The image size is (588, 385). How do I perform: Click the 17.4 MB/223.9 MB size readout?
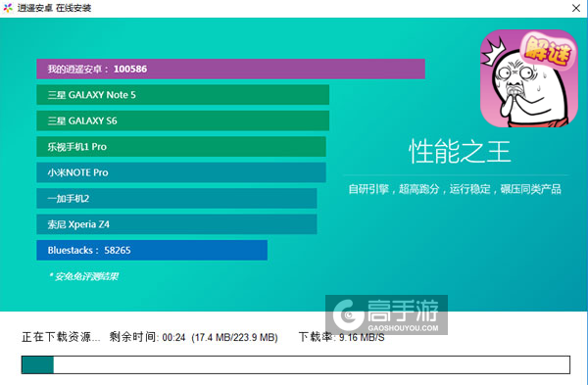pyautogui.click(x=235, y=337)
